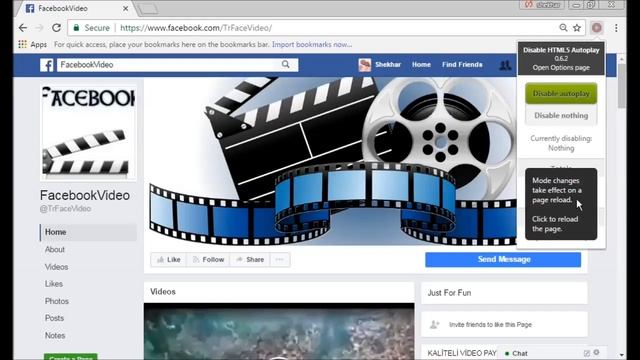
Task: Open Videos in the page sidebar
Action: 56,267
